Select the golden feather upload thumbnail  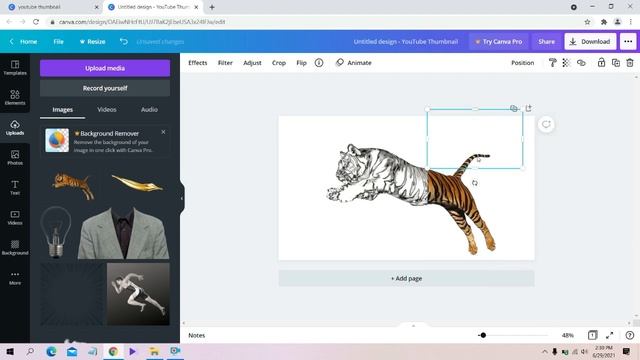[138, 184]
